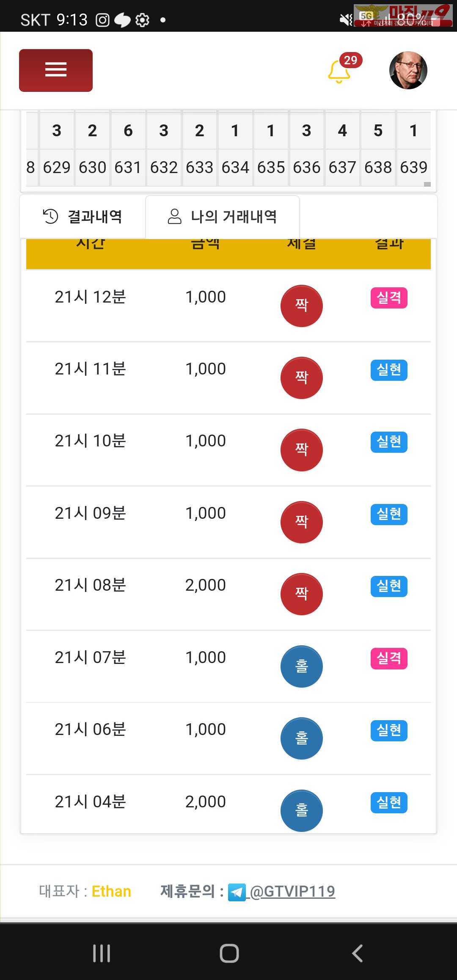Screen dimensions: 457x980
Task: Tap the blue 홀 circle for 21시 04분
Action: point(302,810)
